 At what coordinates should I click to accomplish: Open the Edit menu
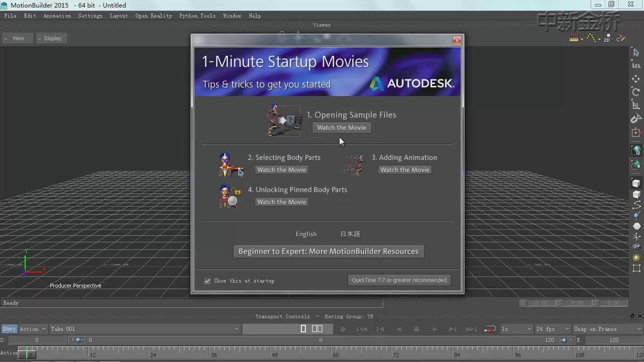click(30, 16)
